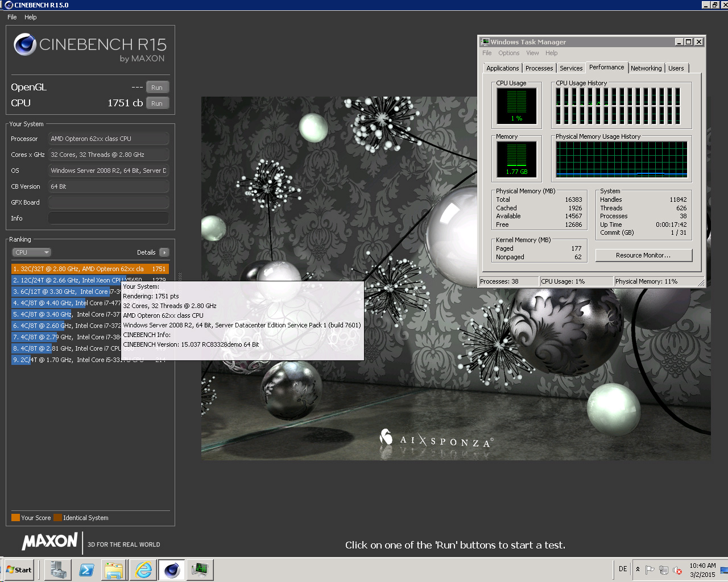
Task: Click the Task Manager title bar icon
Action: pos(485,41)
